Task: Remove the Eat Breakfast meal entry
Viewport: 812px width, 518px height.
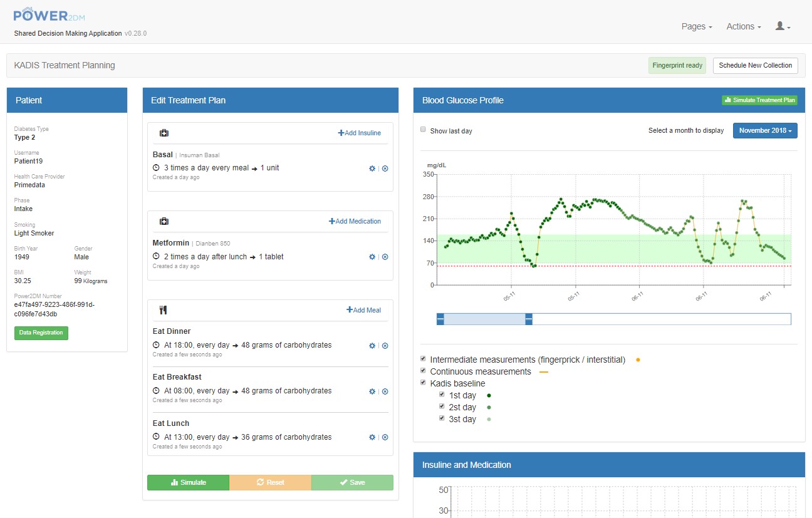Action: pyautogui.click(x=385, y=391)
